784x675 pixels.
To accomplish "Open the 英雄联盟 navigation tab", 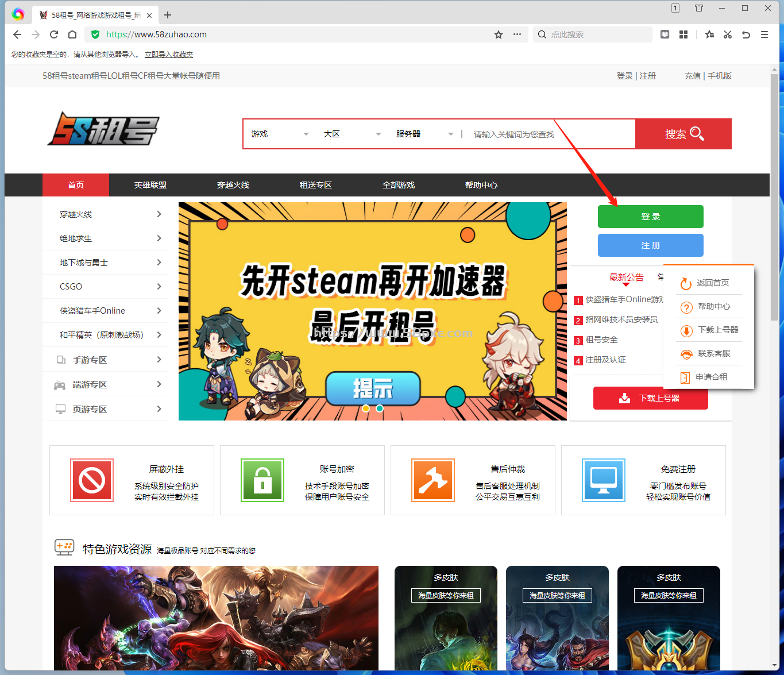I will point(150,185).
